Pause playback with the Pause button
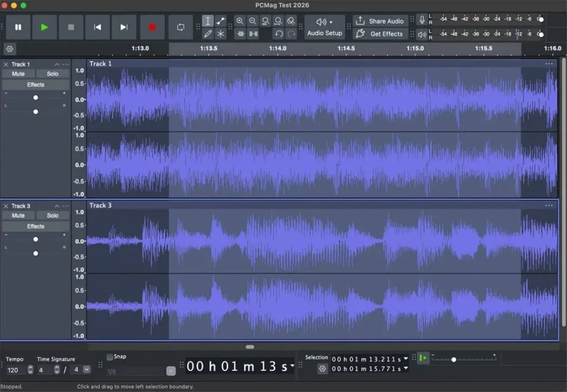 pyautogui.click(x=18, y=27)
